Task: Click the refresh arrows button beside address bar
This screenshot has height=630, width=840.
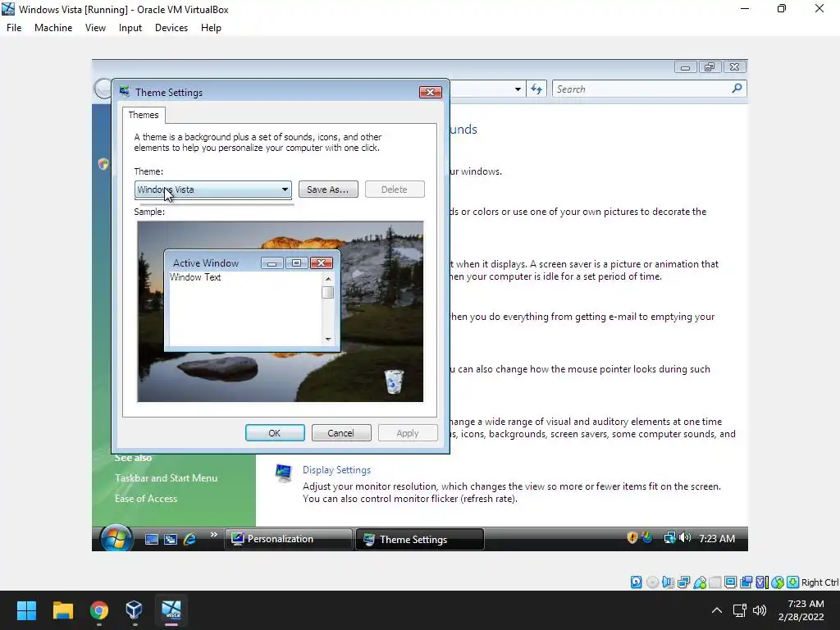Action: [x=536, y=89]
